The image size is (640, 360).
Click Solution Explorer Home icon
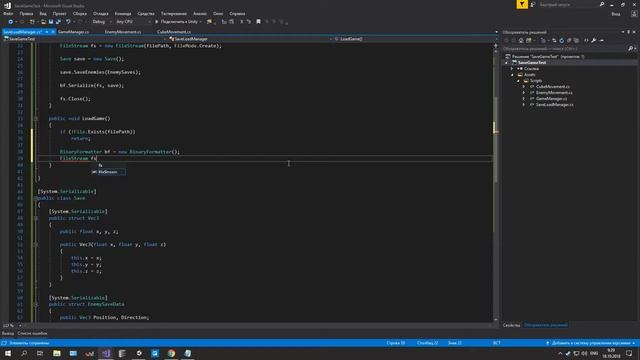click(521, 40)
